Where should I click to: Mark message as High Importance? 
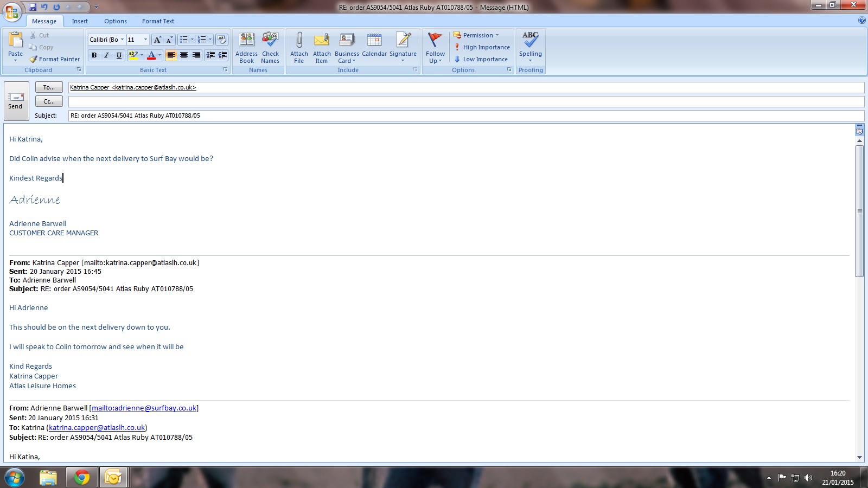[482, 47]
